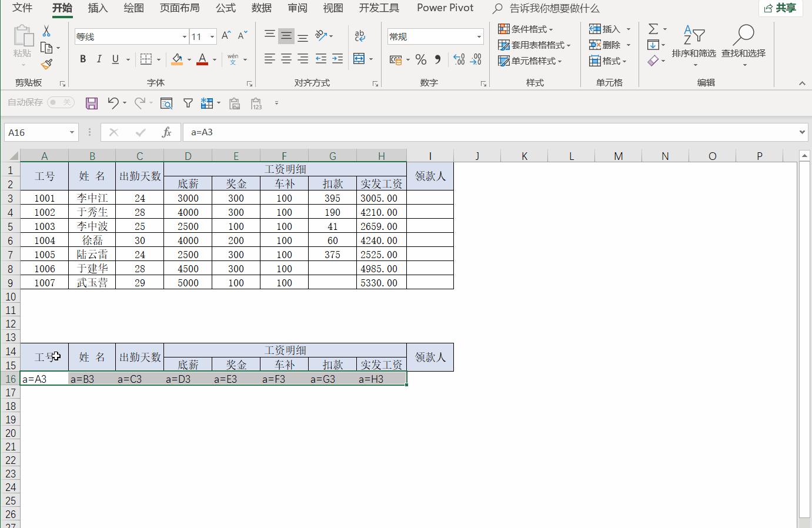Open the number format dropdown showing 常规
Image resolution: width=812 pixels, height=528 pixels.
click(479, 36)
